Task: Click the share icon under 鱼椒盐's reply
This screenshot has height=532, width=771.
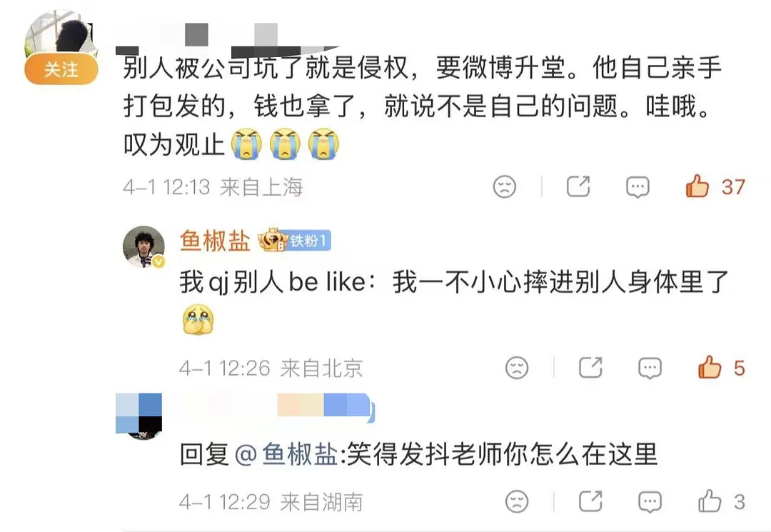Action: (x=590, y=368)
